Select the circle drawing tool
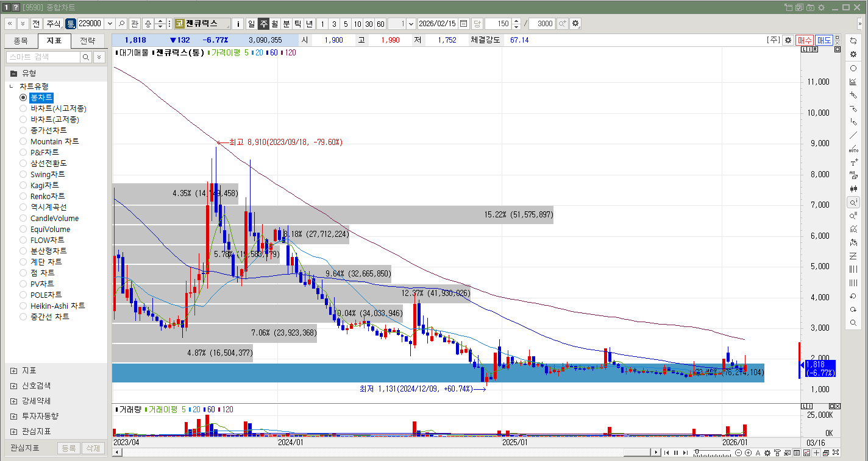 [853, 68]
